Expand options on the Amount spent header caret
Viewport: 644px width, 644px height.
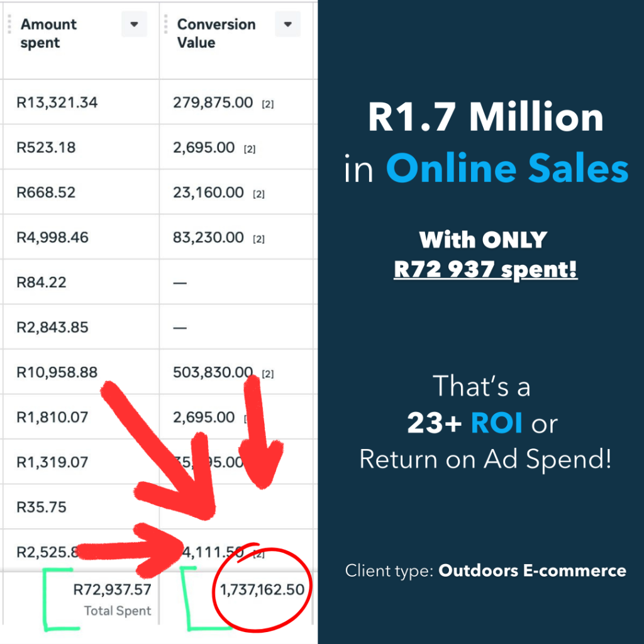click(x=133, y=25)
